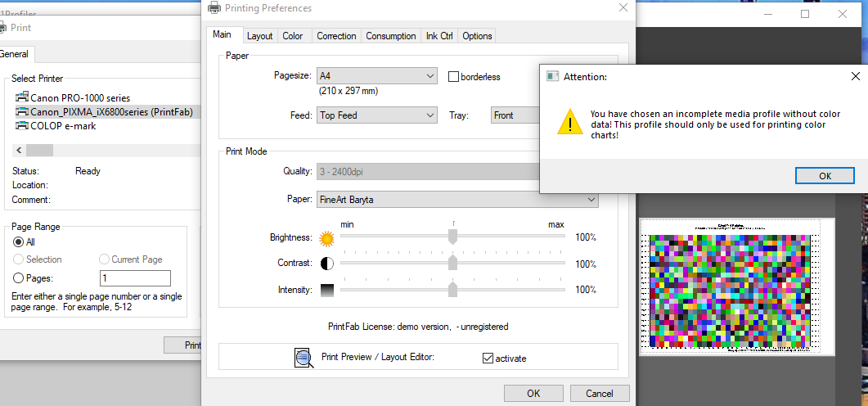Click OK in the Attention dialog
The width and height of the screenshot is (868, 406).
(x=825, y=176)
